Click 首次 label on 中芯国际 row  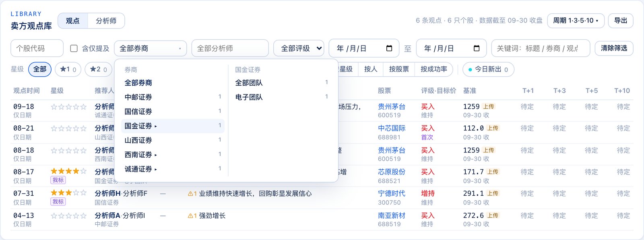(x=427, y=137)
